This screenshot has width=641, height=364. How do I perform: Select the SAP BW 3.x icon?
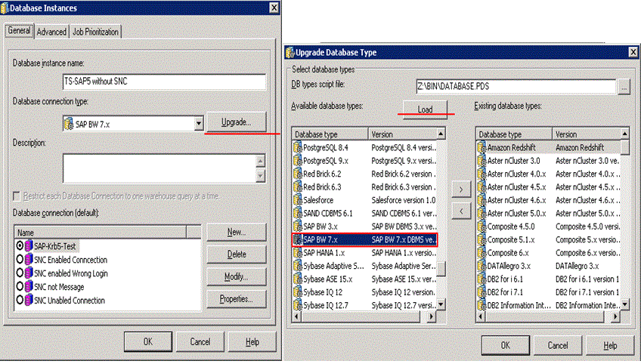[x=298, y=226]
